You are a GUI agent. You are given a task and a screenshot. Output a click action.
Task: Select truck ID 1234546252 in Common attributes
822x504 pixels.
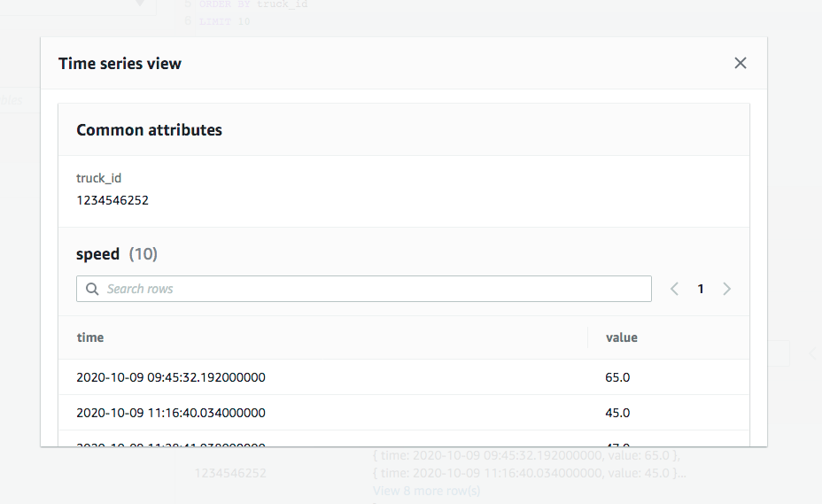(112, 200)
